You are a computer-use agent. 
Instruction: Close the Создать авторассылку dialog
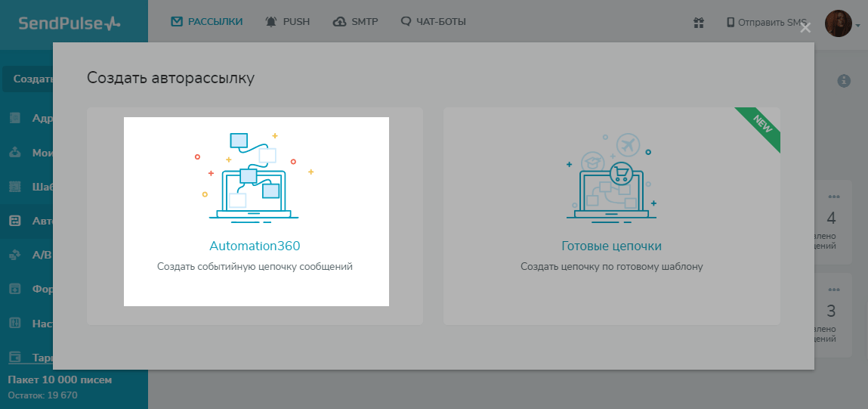click(x=805, y=28)
